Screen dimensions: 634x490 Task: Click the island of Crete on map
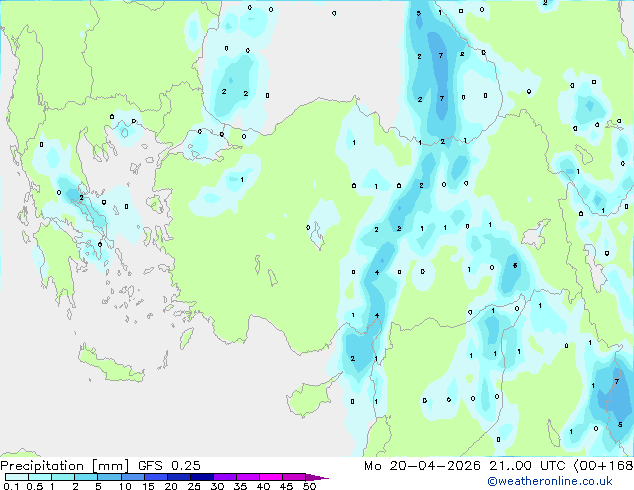(x=109, y=364)
